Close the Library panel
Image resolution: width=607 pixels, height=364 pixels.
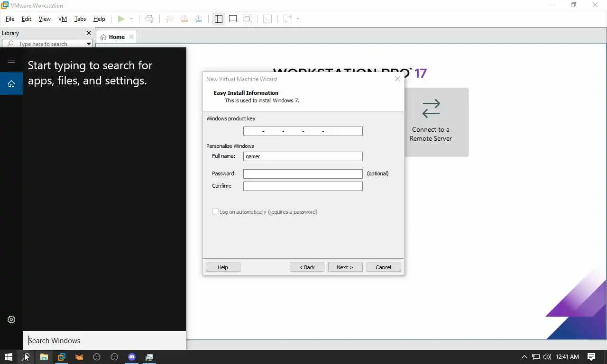coord(88,33)
